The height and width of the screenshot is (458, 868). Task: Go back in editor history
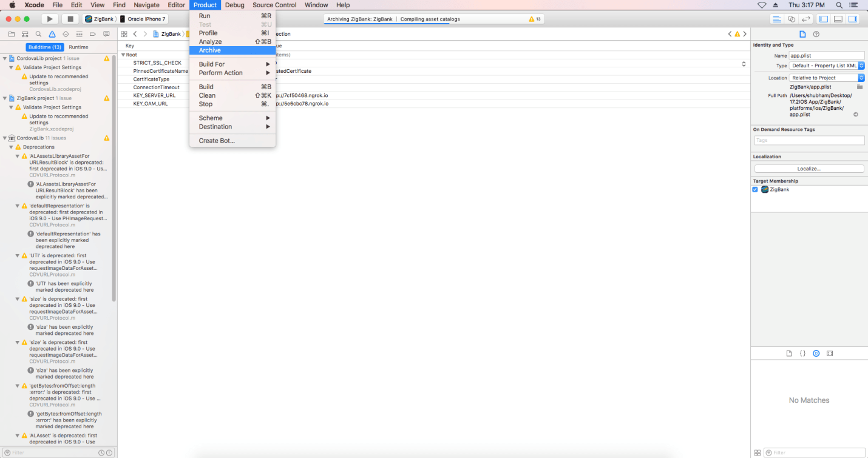[135, 34]
